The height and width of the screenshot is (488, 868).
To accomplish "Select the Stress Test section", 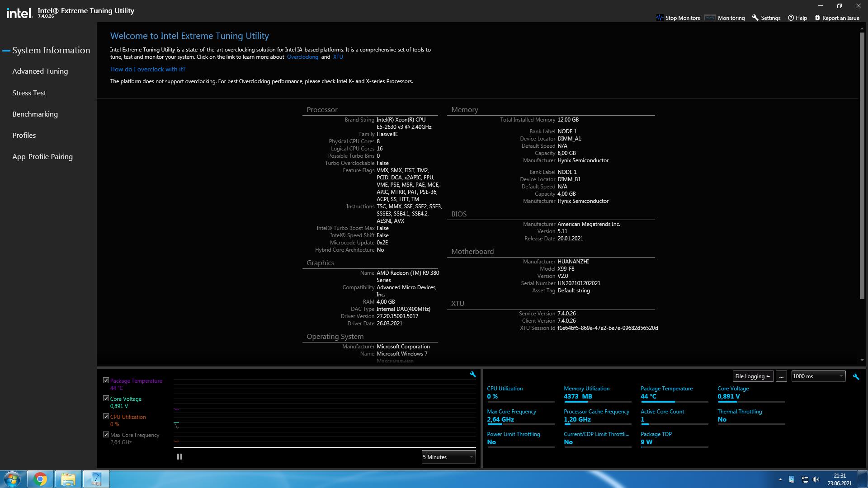I will coord(29,93).
